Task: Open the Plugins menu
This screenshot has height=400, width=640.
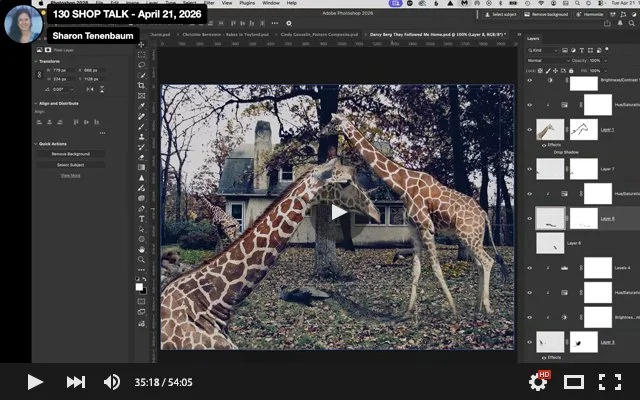Action: point(247,3)
